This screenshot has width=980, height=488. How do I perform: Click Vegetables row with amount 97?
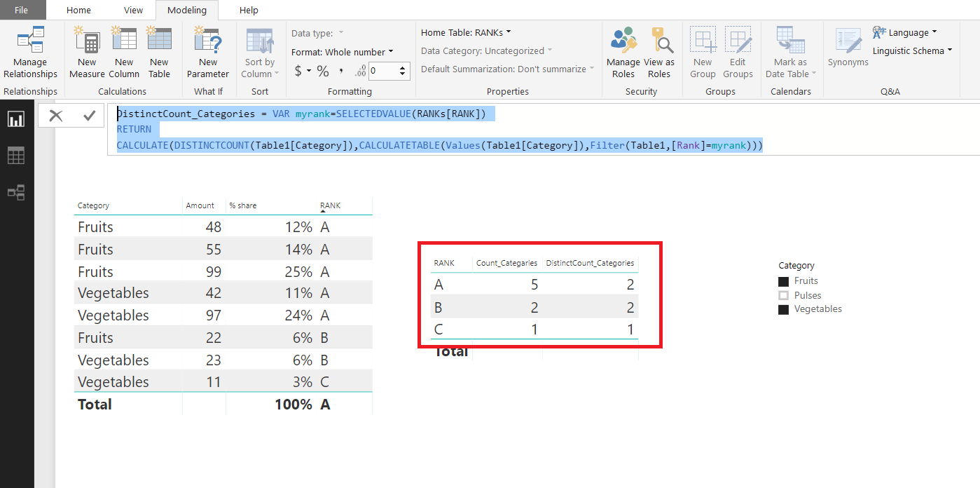tap(223, 315)
